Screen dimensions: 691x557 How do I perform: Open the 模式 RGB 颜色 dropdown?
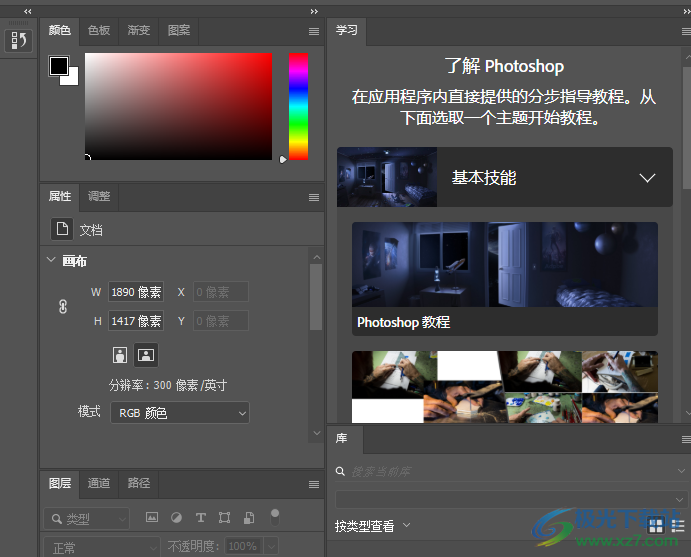pos(180,413)
